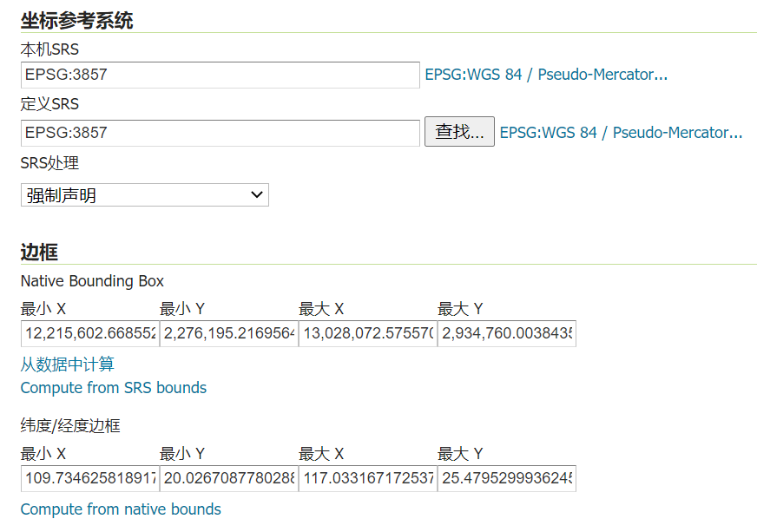
Task: Select Compute from SRS bounds
Action: 113,388
